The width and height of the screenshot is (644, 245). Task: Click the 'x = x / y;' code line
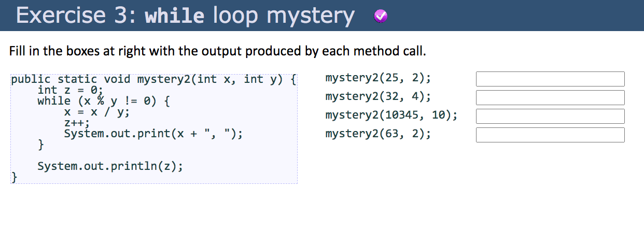[x=97, y=112]
